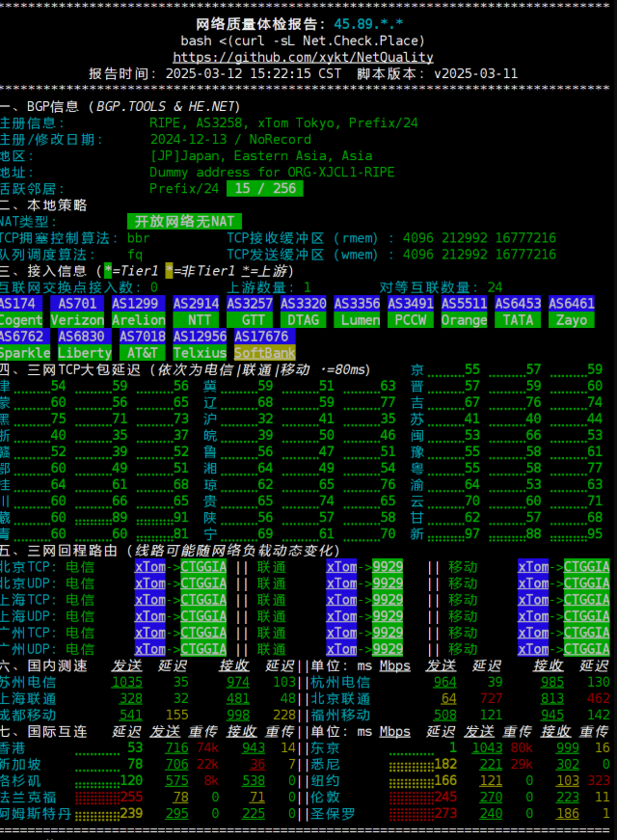Open the github.com/xykt/NetQuality link
The image size is (617, 840).
coord(303,57)
